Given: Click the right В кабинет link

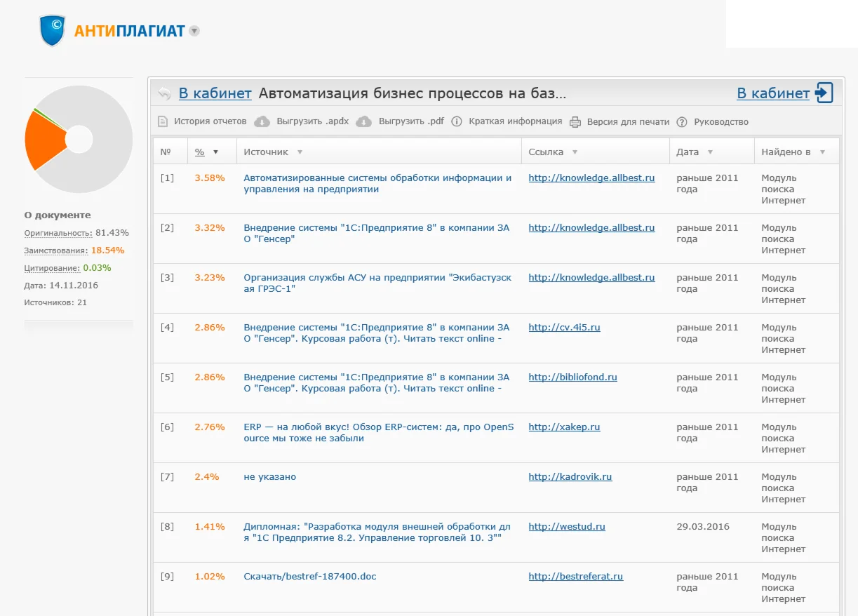Looking at the screenshot, I should click(773, 93).
